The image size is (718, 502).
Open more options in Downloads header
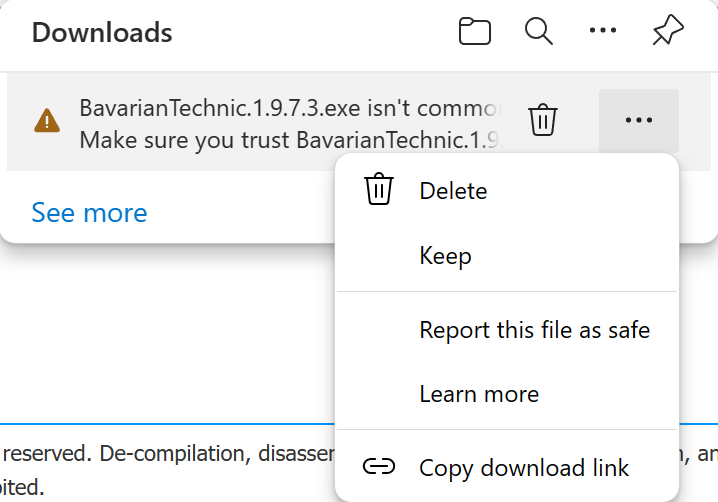click(x=603, y=32)
